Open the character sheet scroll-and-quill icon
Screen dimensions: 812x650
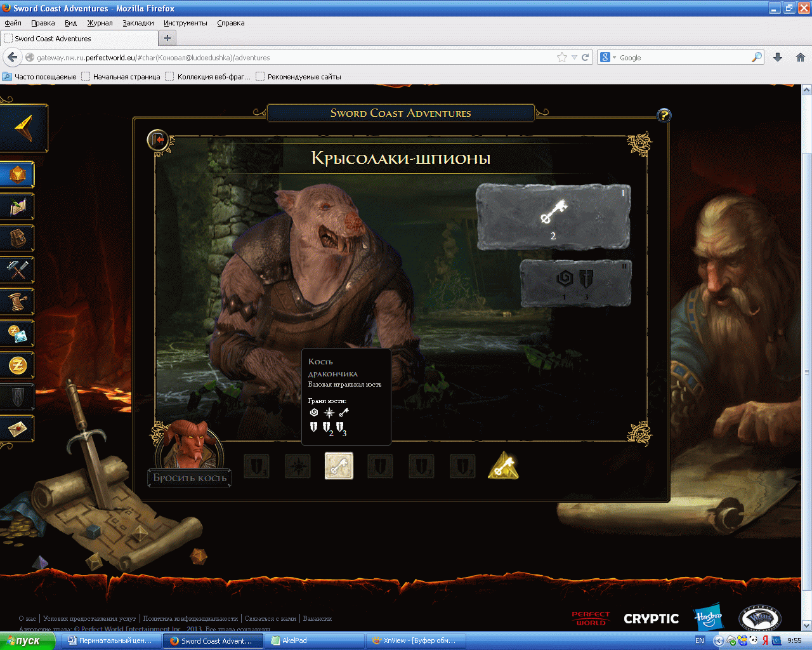tap(17, 206)
